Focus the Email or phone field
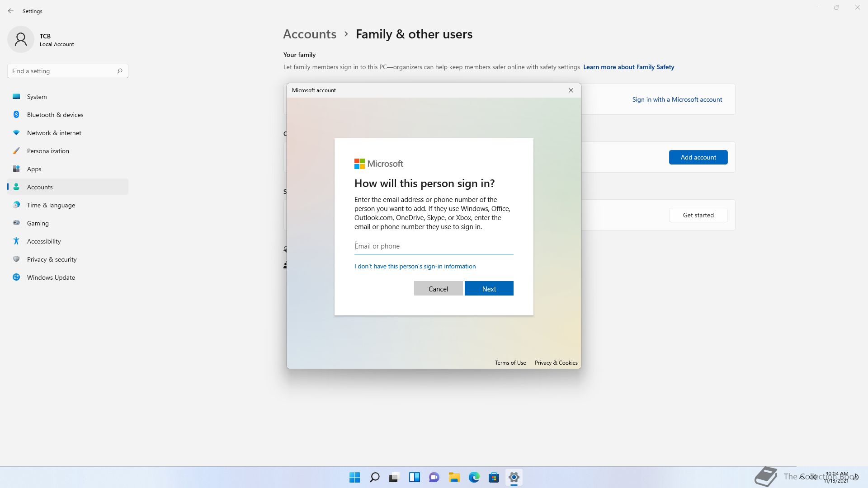The width and height of the screenshot is (868, 488). (x=434, y=246)
